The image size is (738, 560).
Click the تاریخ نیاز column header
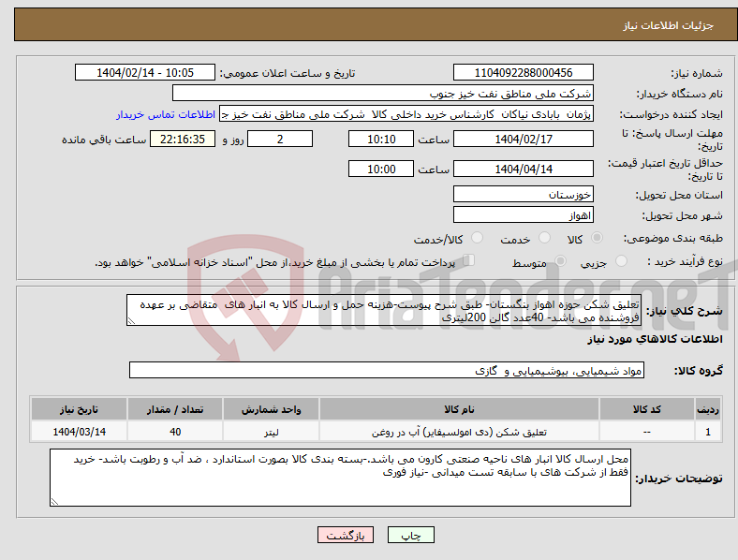click(79, 409)
